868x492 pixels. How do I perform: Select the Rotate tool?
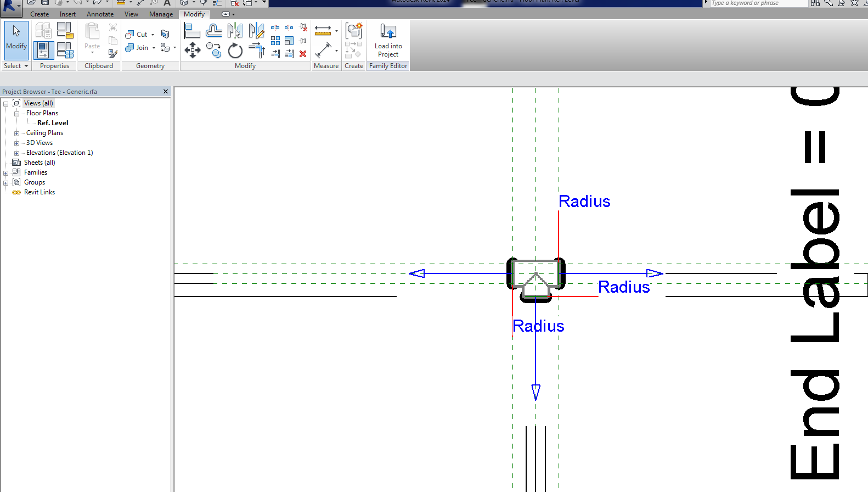click(235, 51)
